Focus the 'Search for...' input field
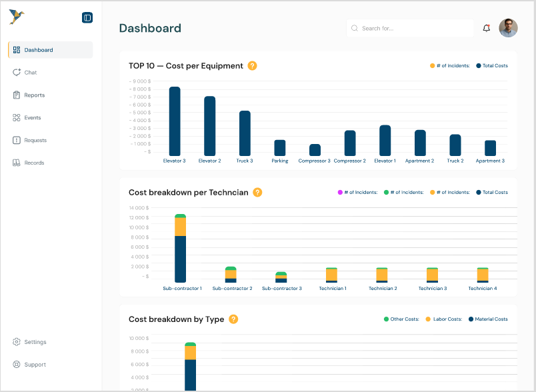Image resolution: width=536 pixels, height=392 pixels. [413, 29]
